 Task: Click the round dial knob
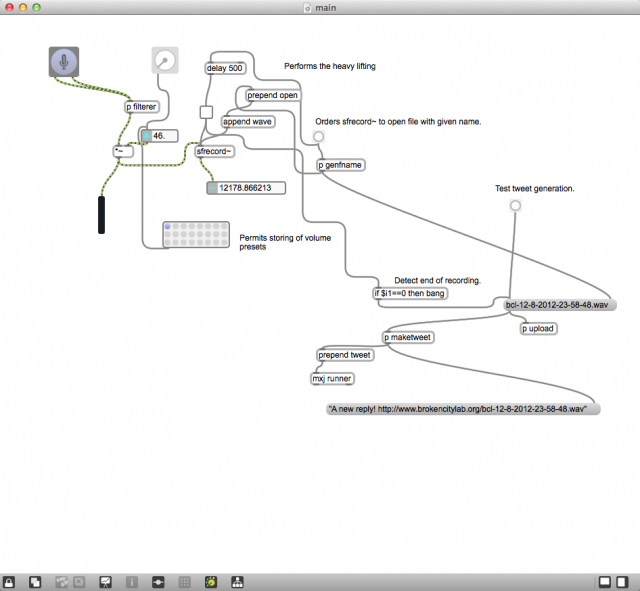tap(165, 61)
